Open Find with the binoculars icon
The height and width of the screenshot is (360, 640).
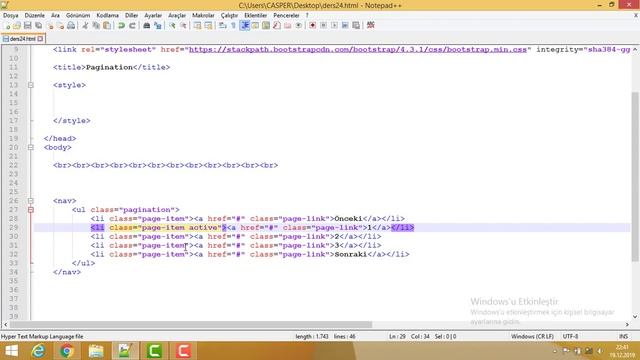coord(147,25)
